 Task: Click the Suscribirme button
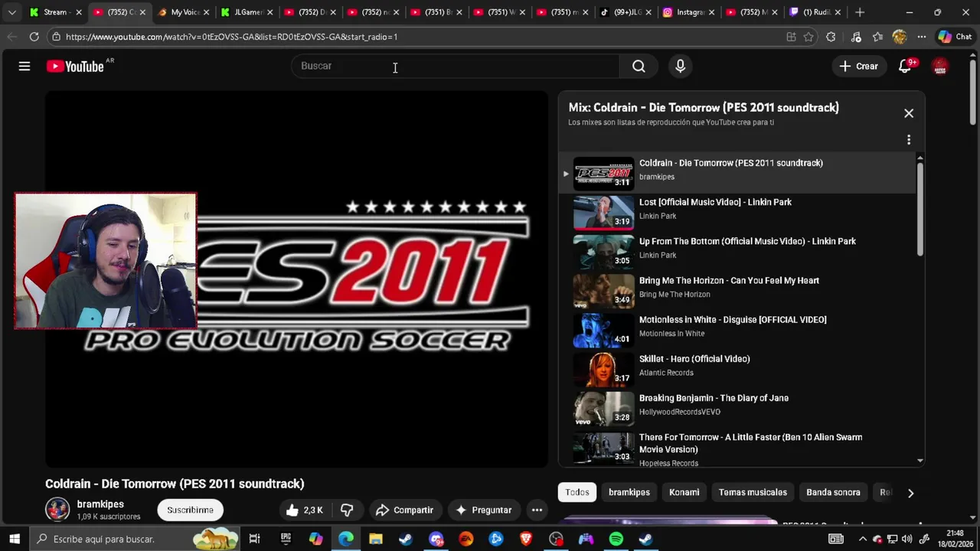click(191, 510)
